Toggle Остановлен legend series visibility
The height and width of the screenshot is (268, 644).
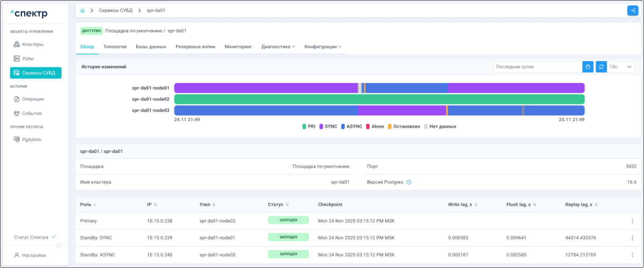(x=404, y=127)
